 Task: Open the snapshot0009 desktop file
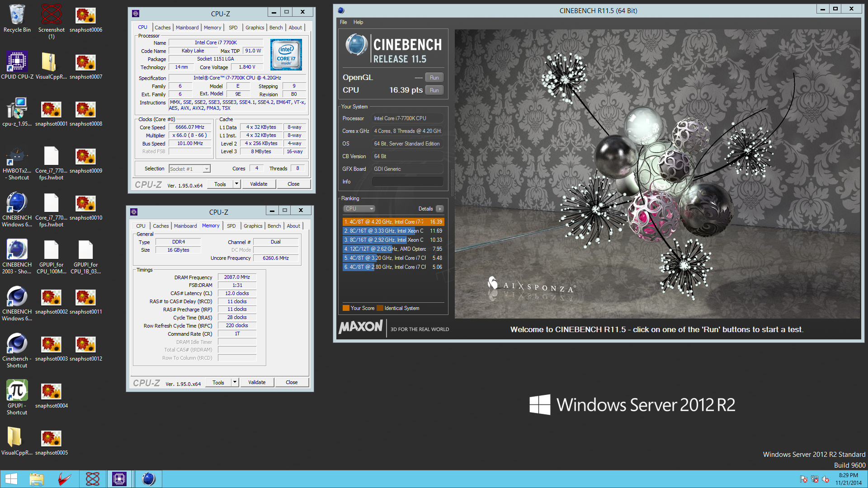click(85, 160)
